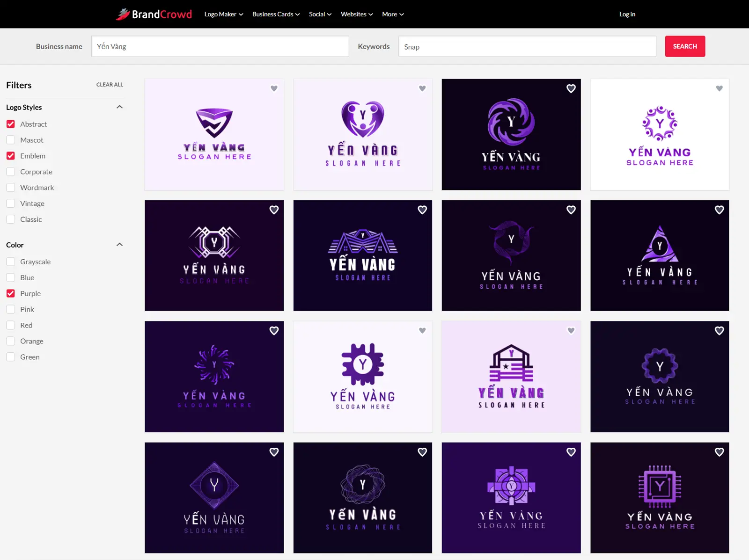Open the line-art diamond logo design
The height and width of the screenshot is (560, 749).
(214, 498)
